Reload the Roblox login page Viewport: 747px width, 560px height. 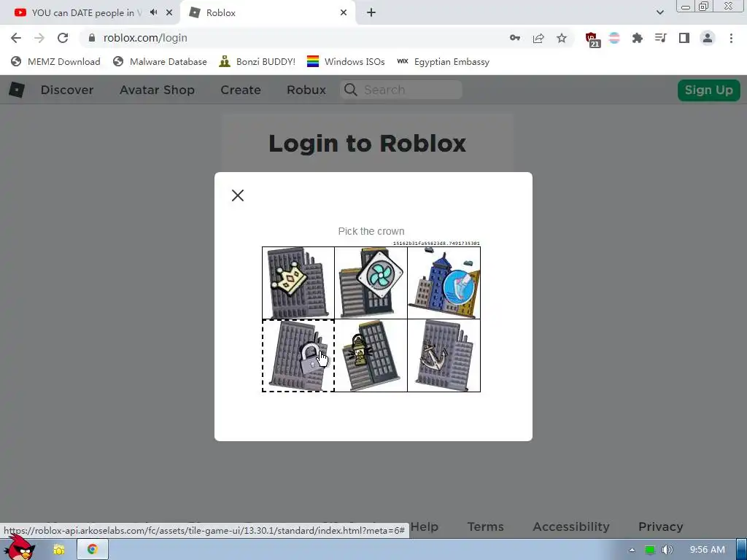[63, 38]
